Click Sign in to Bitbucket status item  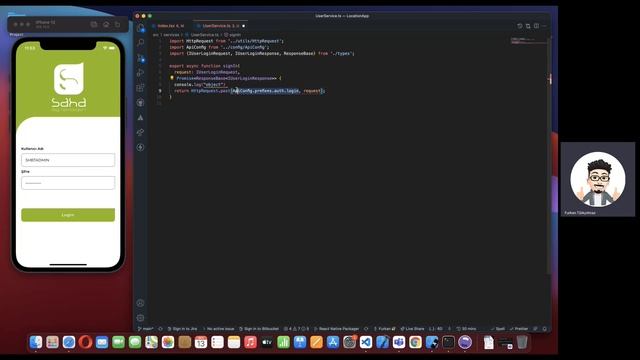(259, 329)
